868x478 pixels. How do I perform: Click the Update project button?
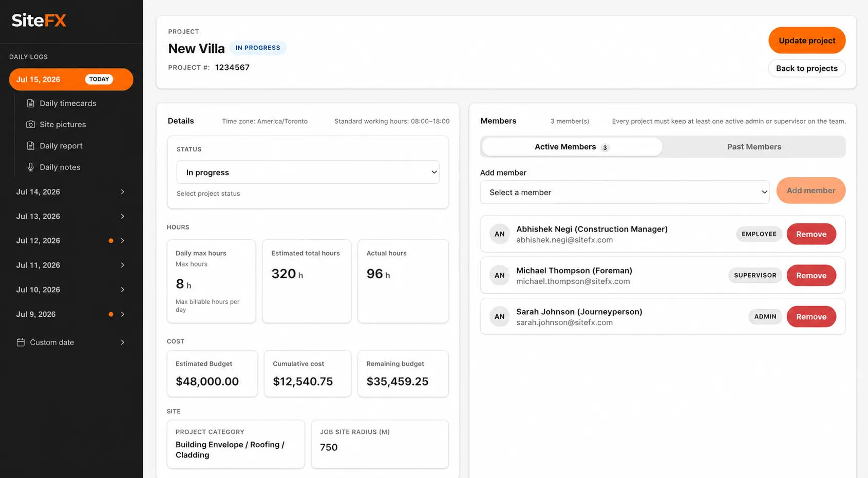807,41
